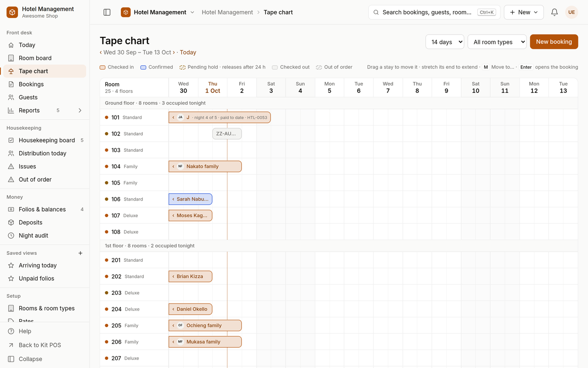Jump to Today link beside date range
588x368 pixels.
[x=188, y=52]
